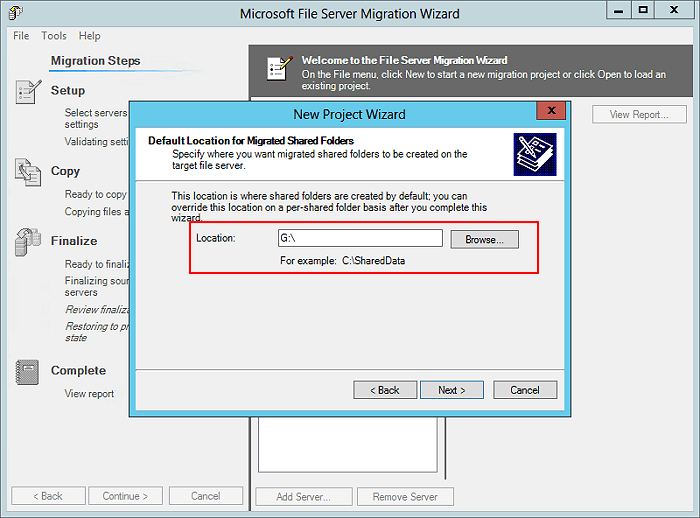Open the Tools menu
The width and height of the screenshot is (700, 518).
pyautogui.click(x=54, y=36)
